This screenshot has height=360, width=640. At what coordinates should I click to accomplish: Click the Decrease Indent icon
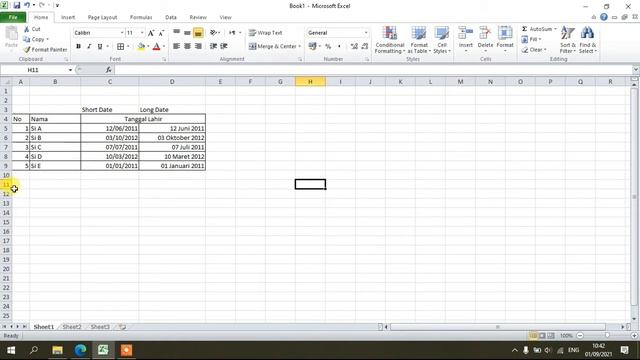213,46
